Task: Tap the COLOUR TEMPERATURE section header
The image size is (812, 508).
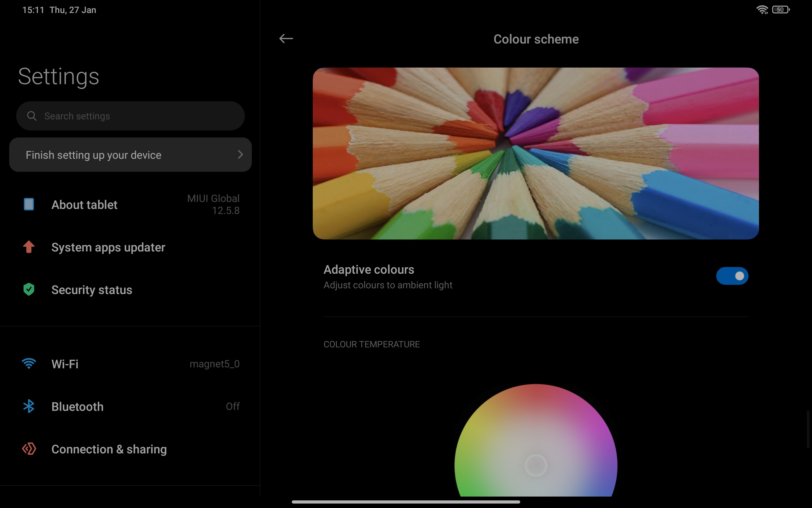Action: point(371,344)
